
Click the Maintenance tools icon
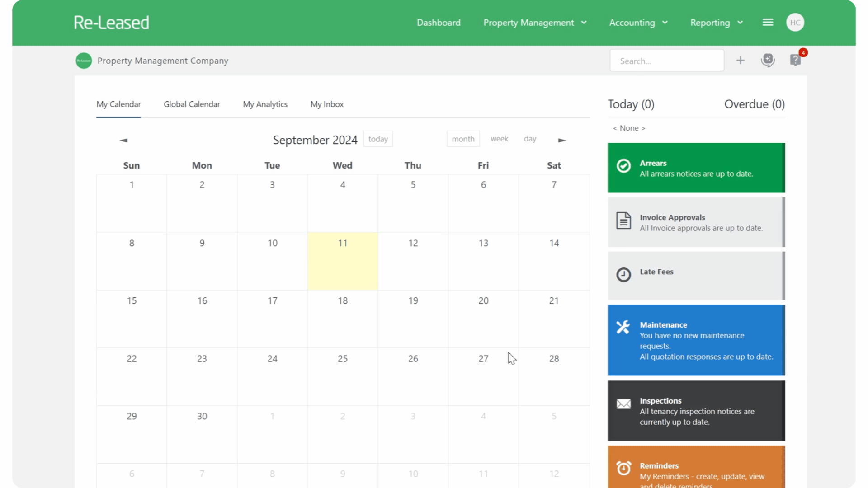[x=623, y=327]
